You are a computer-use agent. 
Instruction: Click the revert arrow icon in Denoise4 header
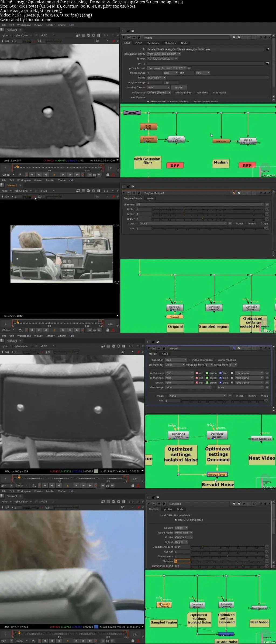point(244,504)
